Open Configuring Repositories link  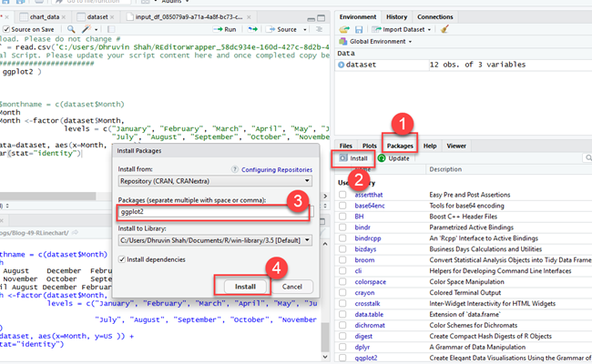(x=277, y=169)
